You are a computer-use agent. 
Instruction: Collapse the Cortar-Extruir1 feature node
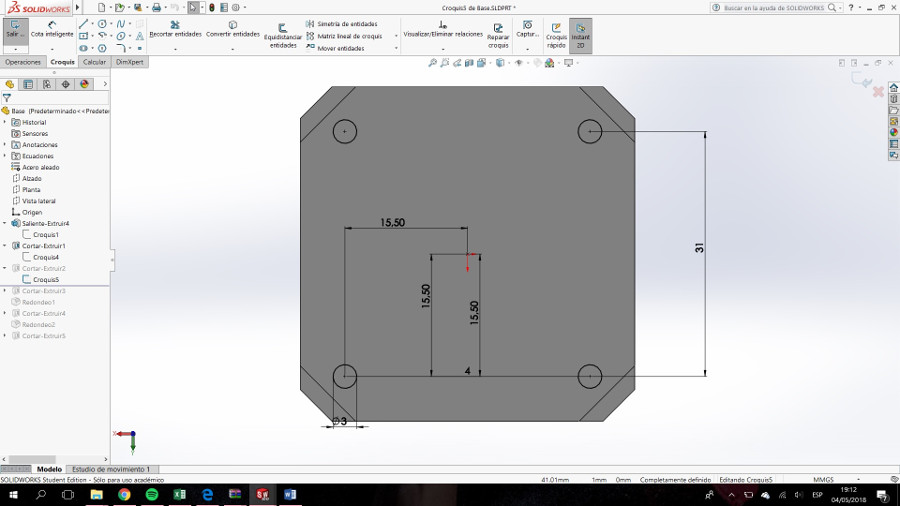coord(5,246)
